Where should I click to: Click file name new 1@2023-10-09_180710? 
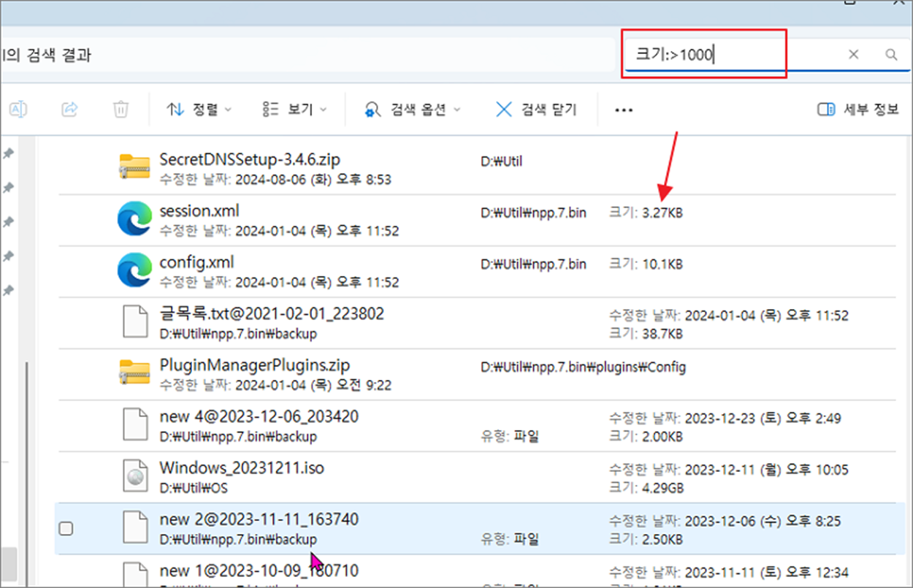[259, 570]
